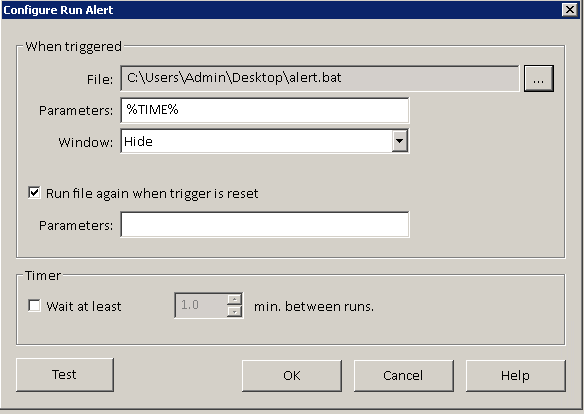This screenshot has height=414, width=584.
Task: Focus the empty reset Parameters field
Action: point(264,224)
